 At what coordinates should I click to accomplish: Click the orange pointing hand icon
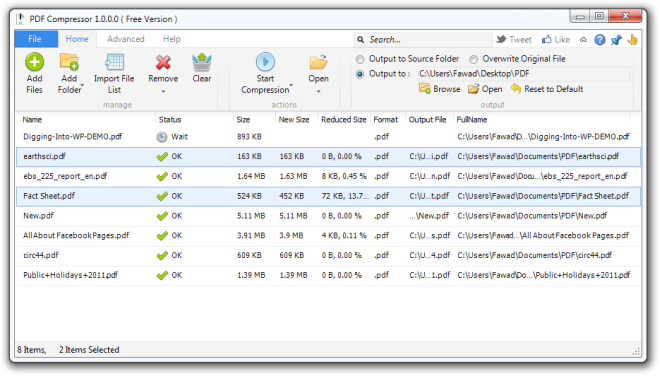pos(632,40)
